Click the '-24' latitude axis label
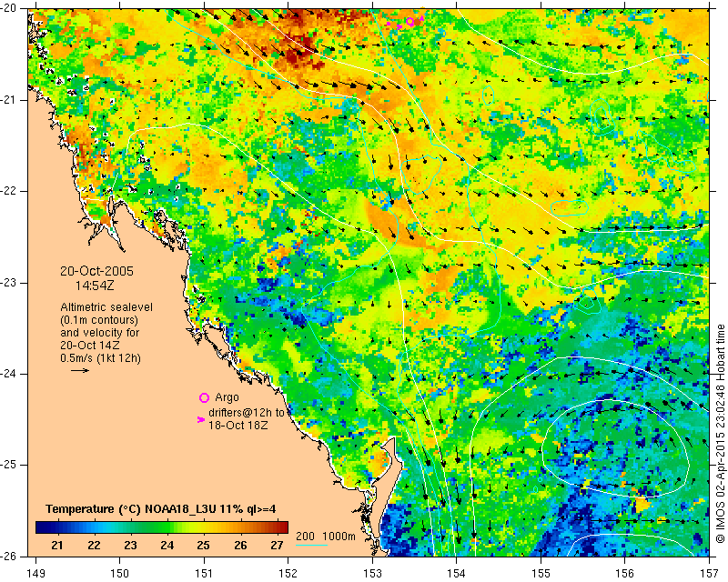 pos(10,374)
